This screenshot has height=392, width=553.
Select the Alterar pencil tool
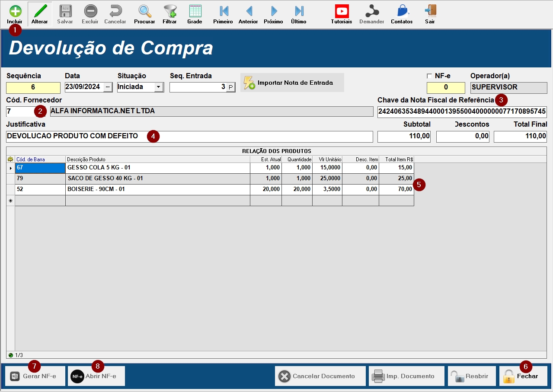[40, 12]
